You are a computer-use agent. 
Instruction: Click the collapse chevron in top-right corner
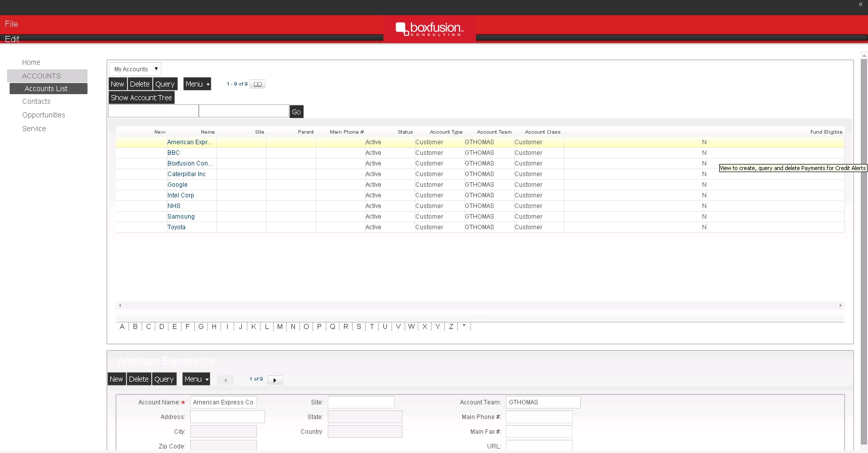pyautogui.click(x=860, y=4)
